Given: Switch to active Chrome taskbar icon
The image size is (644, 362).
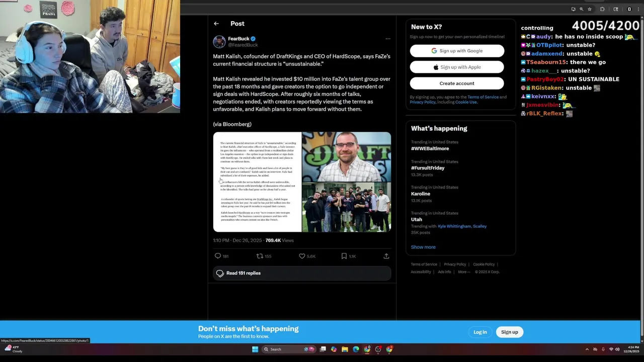Looking at the screenshot, I should point(367,349).
